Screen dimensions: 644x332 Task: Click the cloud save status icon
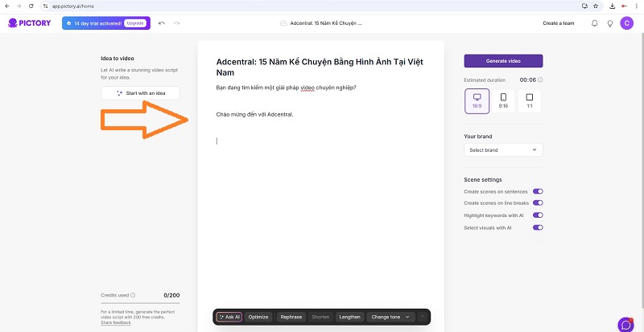(x=283, y=23)
